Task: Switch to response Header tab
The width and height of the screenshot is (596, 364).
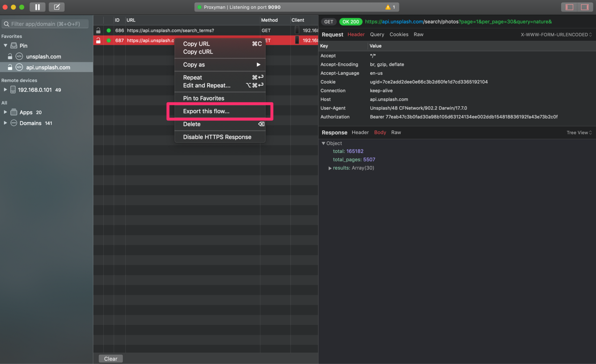Action: coord(360,132)
